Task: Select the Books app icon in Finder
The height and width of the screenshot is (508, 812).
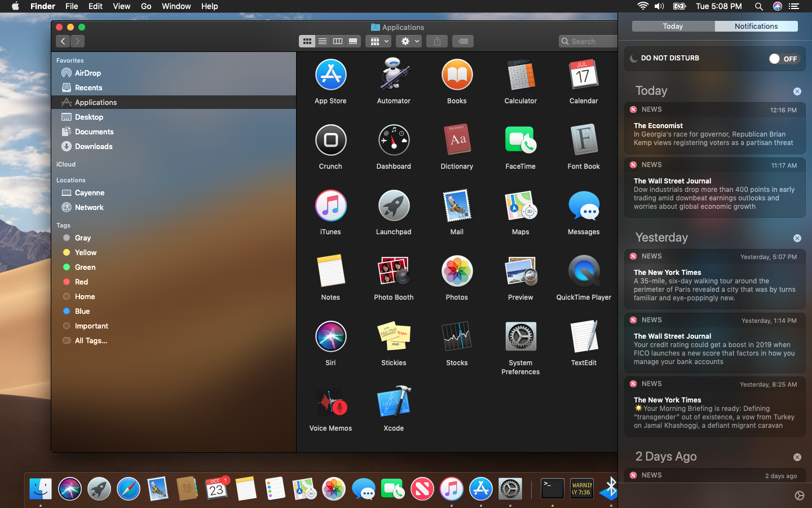Action: click(x=457, y=75)
